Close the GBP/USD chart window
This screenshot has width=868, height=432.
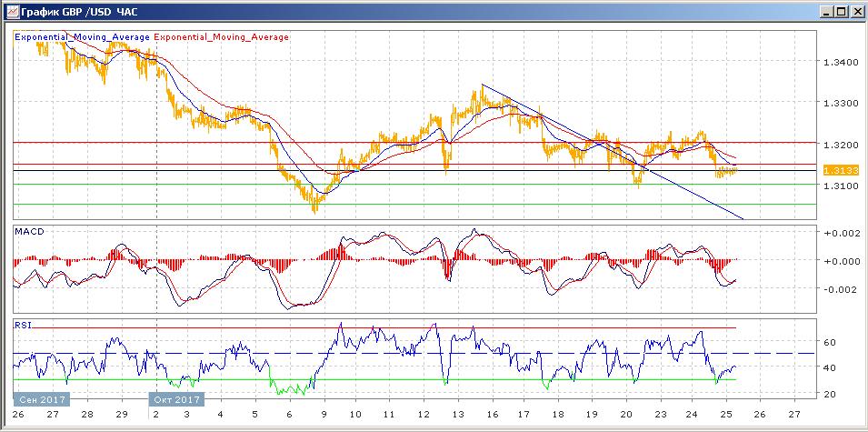855,11
